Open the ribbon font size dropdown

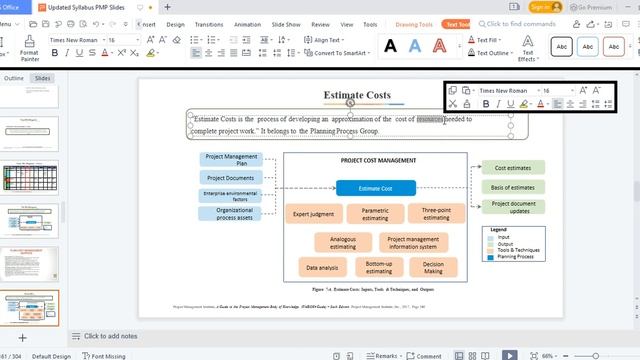(138, 40)
